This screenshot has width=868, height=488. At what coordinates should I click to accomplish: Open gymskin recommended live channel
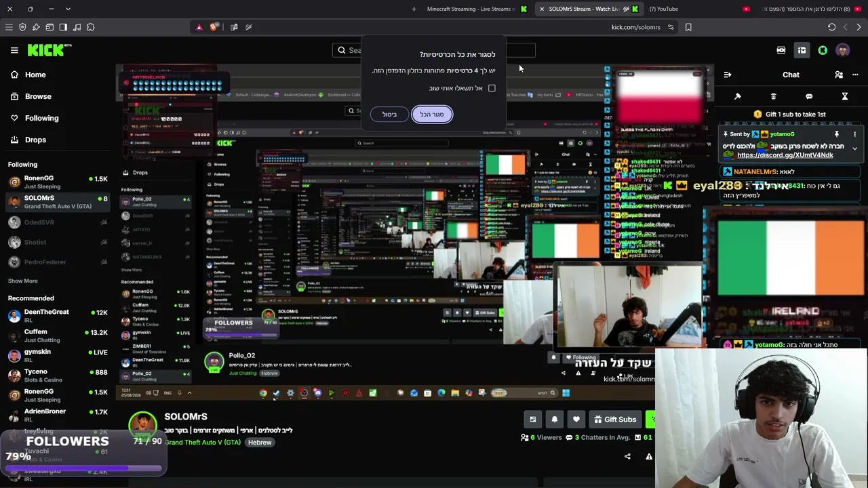point(58,356)
